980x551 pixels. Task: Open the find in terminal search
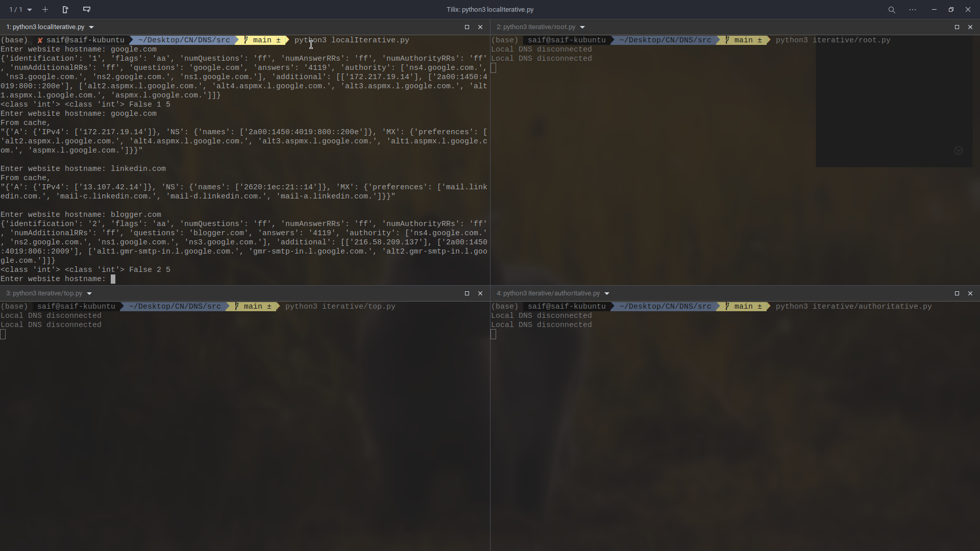pyautogui.click(x=891, y=10)
